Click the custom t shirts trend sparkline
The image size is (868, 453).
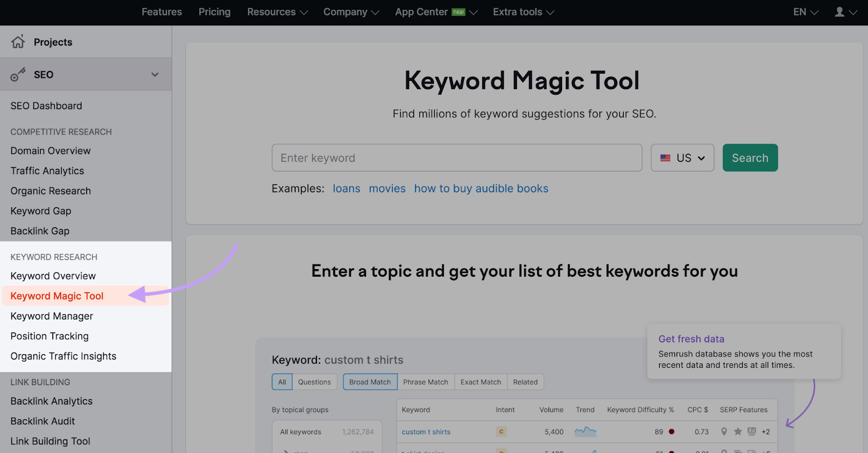point(585,432)
